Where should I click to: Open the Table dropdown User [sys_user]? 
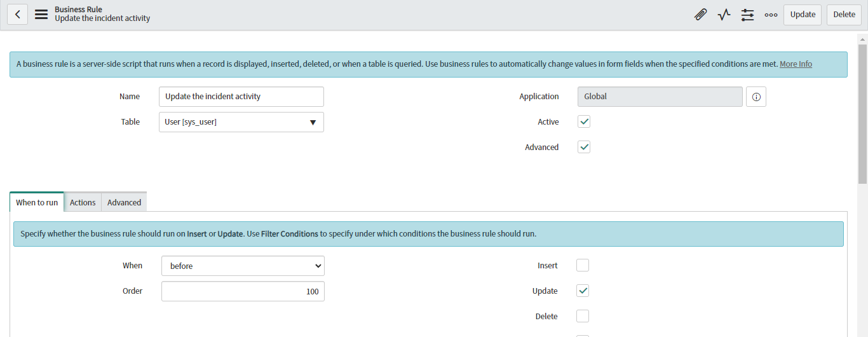coord(241,122)
